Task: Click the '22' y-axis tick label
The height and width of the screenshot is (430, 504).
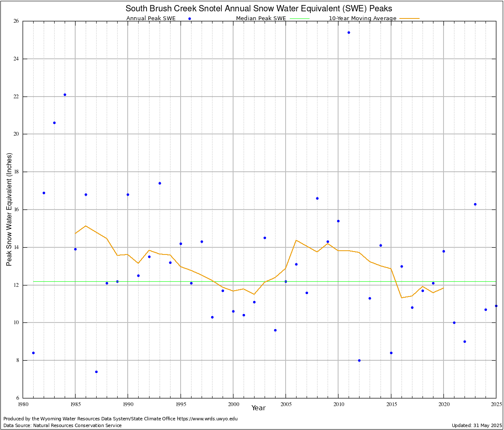Action: (x=17, y=97)
